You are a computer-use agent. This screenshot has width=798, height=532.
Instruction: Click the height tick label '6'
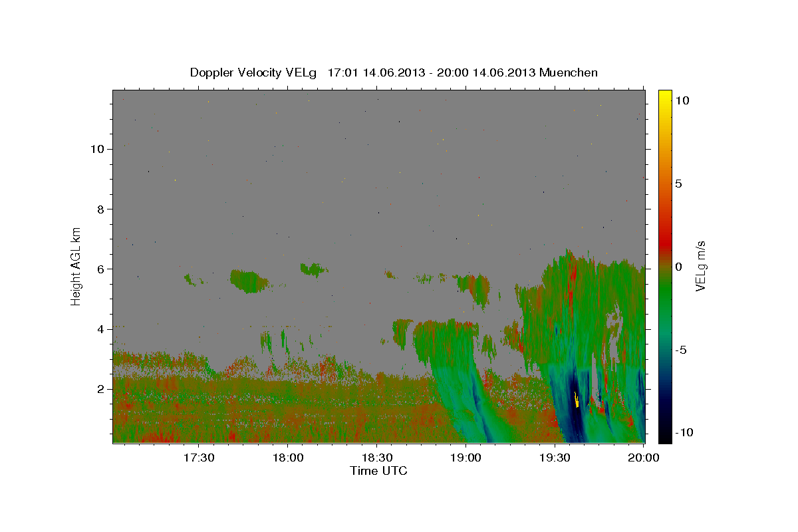click(101, 269)
